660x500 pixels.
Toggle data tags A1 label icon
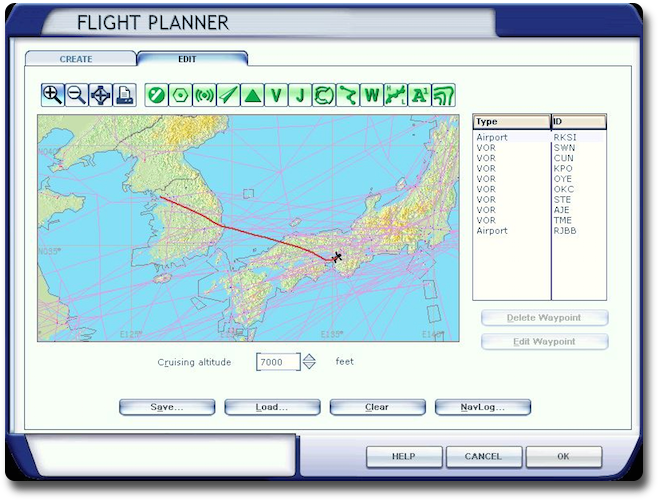pos(420,95)
